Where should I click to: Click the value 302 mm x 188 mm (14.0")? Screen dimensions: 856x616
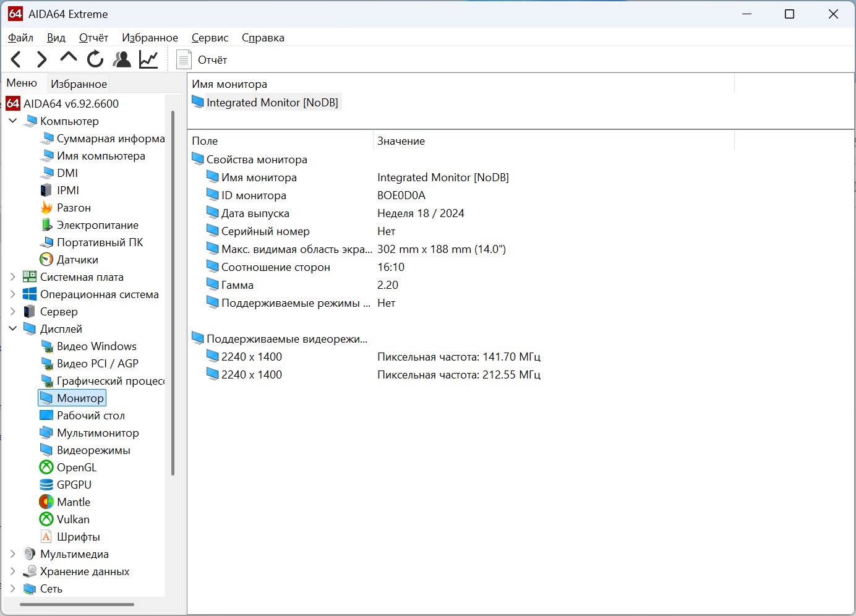click(x=442, y=249)
